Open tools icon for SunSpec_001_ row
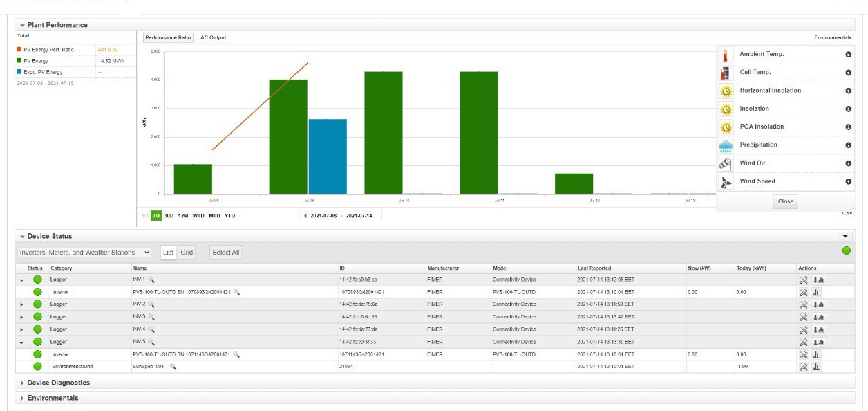This screenshot has width=868, height=411. coord(804,367)
